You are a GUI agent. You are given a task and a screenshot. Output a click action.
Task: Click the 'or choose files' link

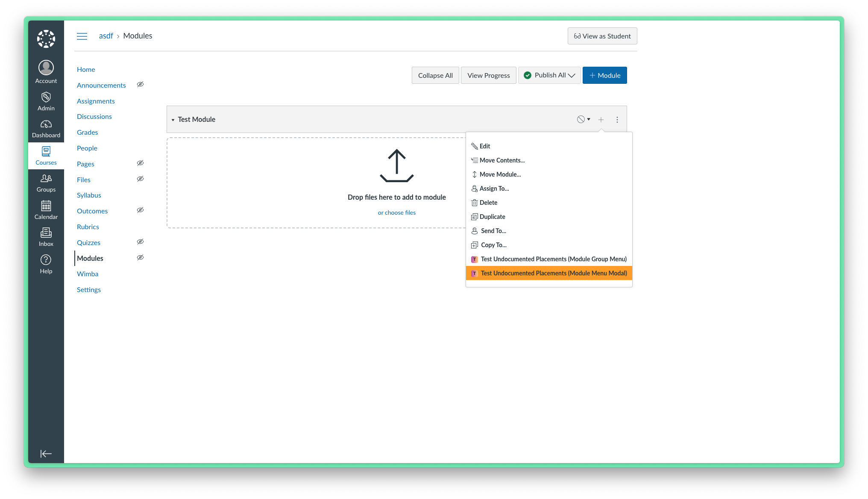(396, 212)
